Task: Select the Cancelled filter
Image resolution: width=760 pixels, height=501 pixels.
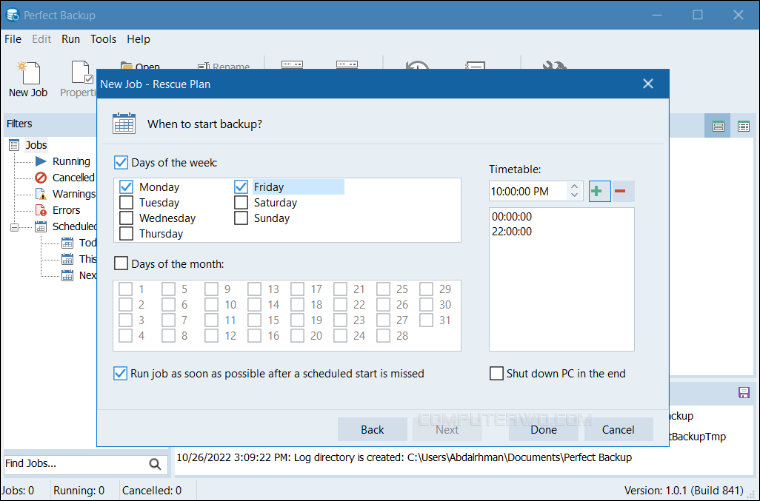Action: [x=73, y=177]
